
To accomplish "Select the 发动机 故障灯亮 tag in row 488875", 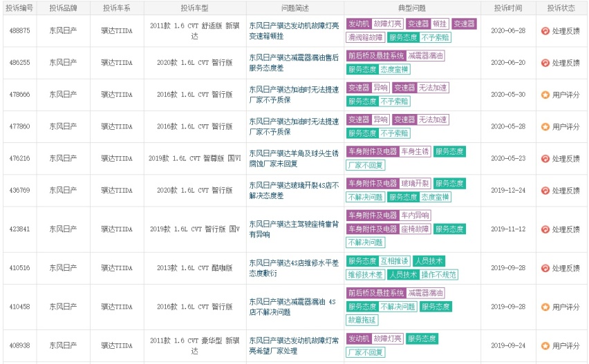I will [375, 24].
